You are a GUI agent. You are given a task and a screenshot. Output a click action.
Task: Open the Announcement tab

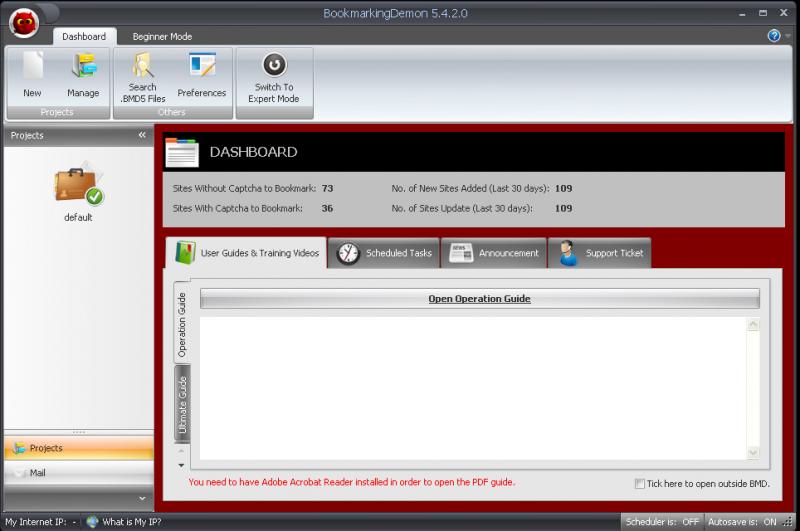pyautogui.click(x=494, y=253)
